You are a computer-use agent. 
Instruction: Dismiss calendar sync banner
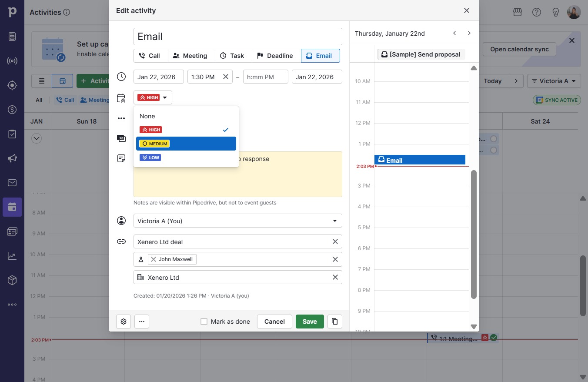[x=572, y=40]
